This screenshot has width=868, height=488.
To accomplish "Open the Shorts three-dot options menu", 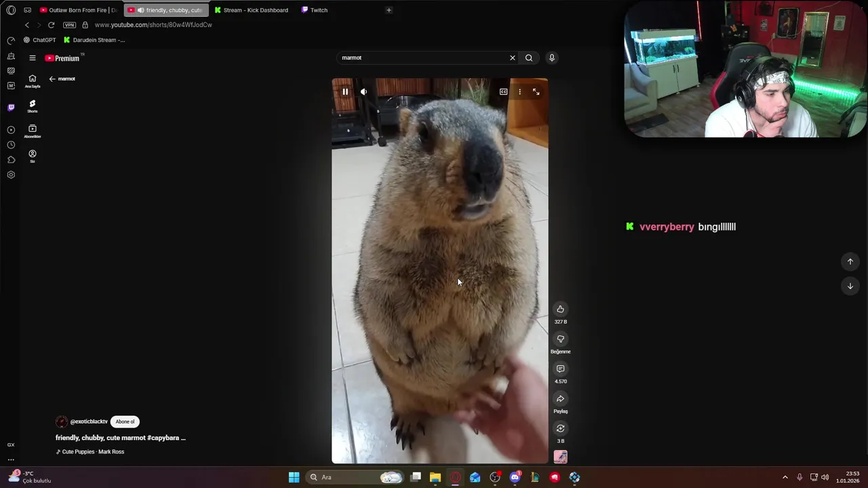I will pyautogui.click(x=519, y=91).
